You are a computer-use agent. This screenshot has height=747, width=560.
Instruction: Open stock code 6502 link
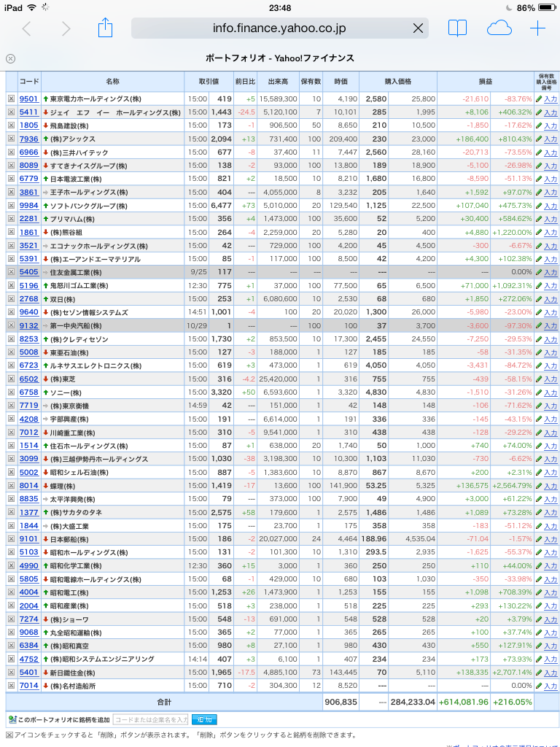pos(29,379)
